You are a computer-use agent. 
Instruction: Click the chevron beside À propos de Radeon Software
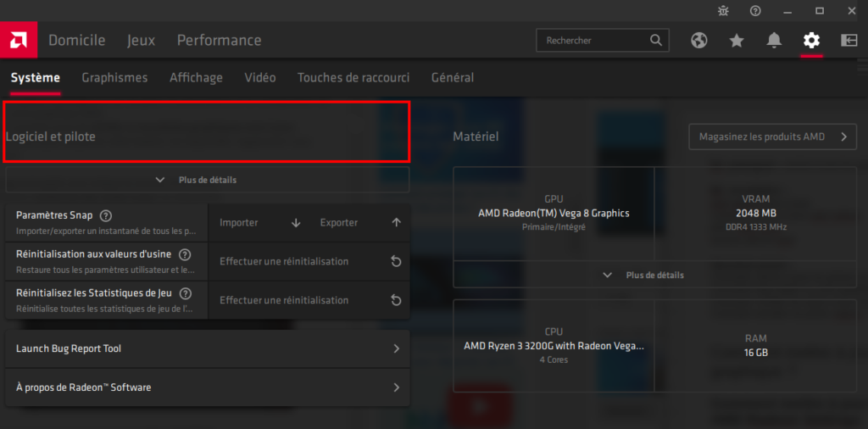397,387
